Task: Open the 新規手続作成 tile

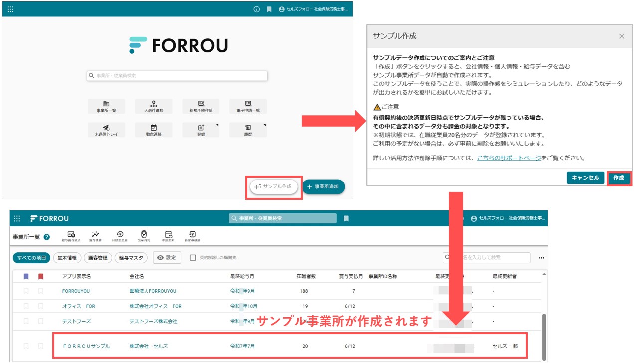Action: coord(201,106)
